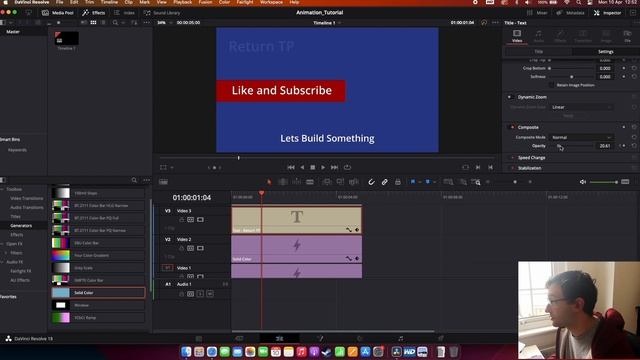This screenshot has height=360, width=640.
Task: Open the Workspace menu
Action: pos(271,2)
